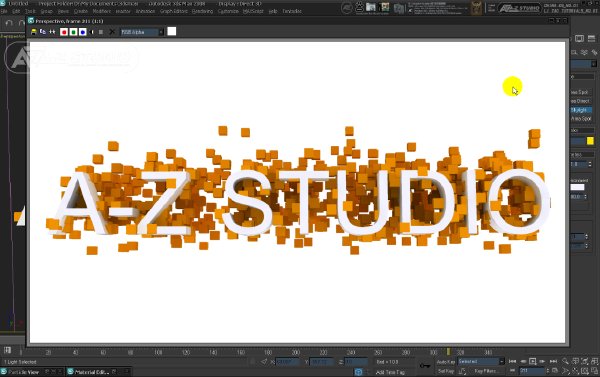Open the Group menu
The height and width of the screenshot is (377, 600).
tap(46, 11)
